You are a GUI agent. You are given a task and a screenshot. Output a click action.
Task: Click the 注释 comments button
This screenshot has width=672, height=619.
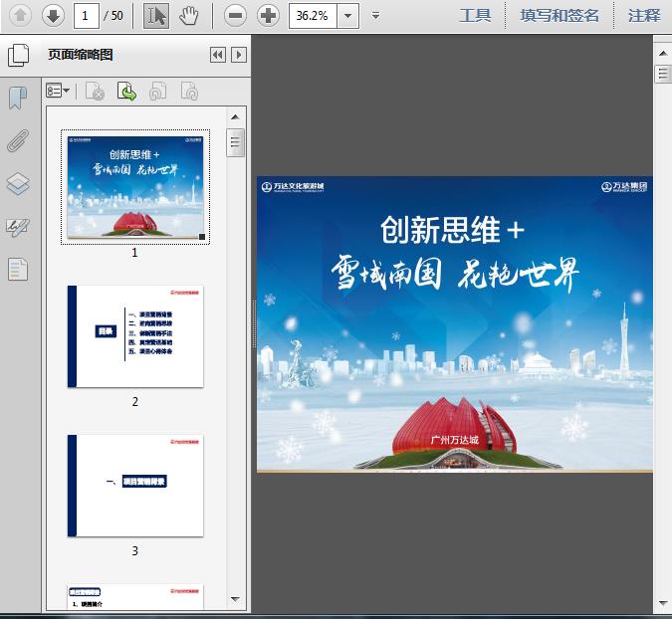tap(644, 15)
